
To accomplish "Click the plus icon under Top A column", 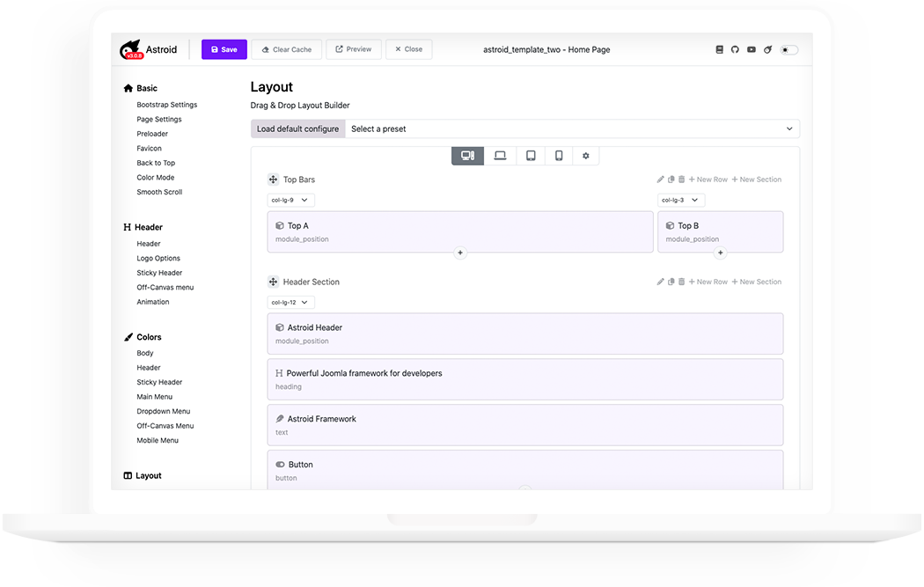I will point(459,253).
